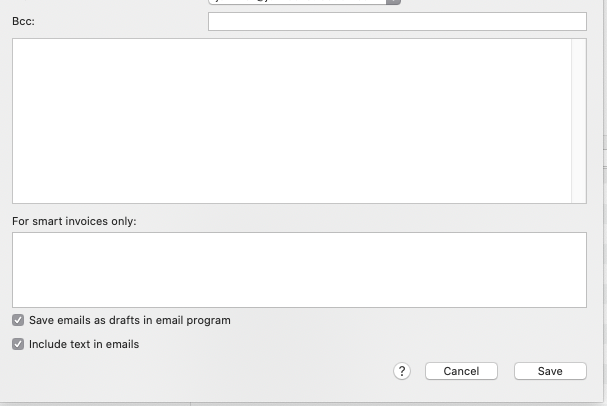Screen dimensions: 607x406
Task: Click the Bcc: label
Action: [x=23, y=21]
